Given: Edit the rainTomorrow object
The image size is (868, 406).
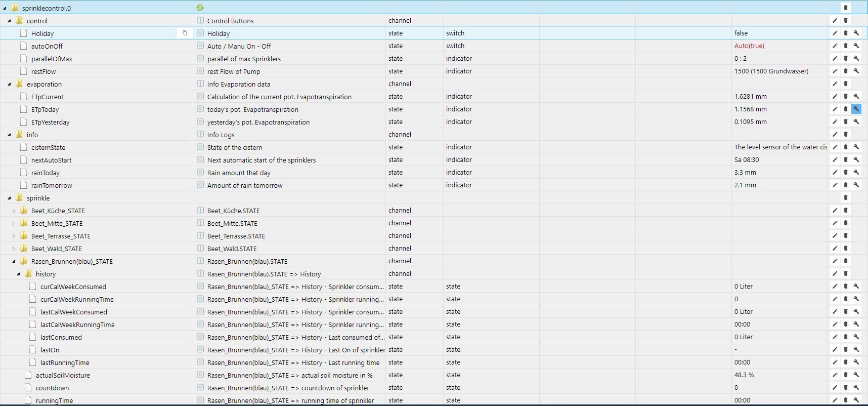Looking at the screenshot, I should (x=835, y=185).
